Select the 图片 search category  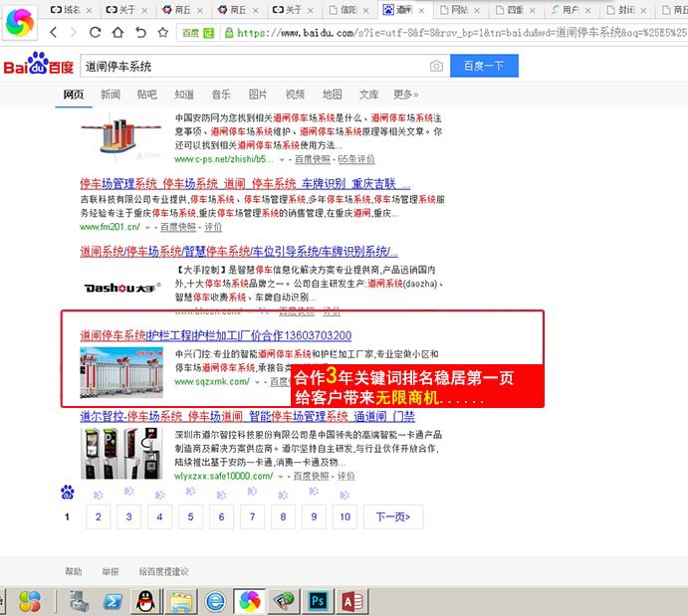(258, 95)
